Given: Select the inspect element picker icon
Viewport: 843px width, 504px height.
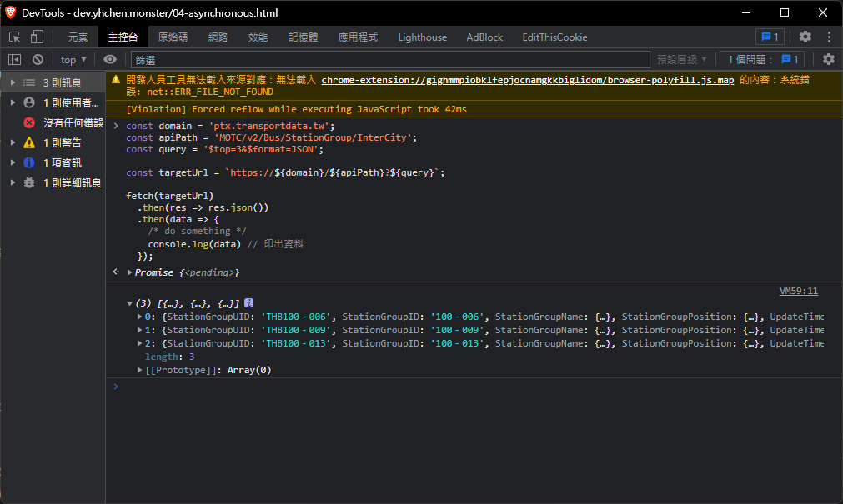Looking at the screenshot, I should click(x=14, y=37).
